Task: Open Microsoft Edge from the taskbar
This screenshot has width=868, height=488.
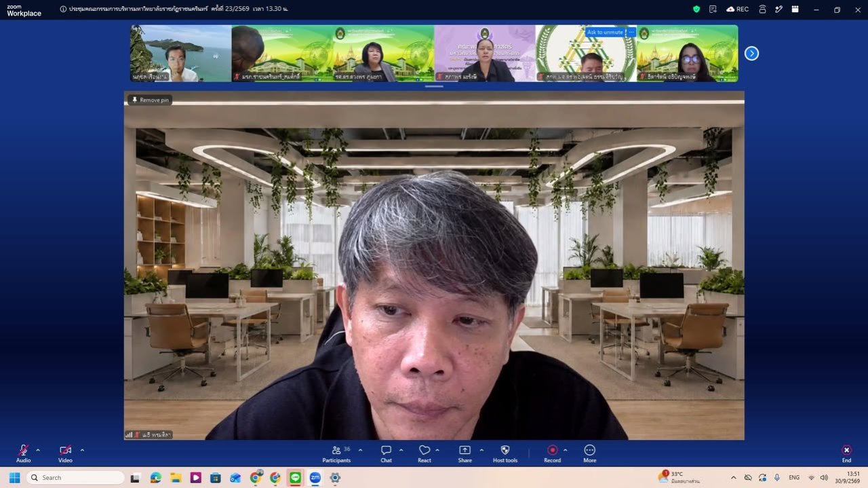Action: pyautogui.click(x=155, y=478)
